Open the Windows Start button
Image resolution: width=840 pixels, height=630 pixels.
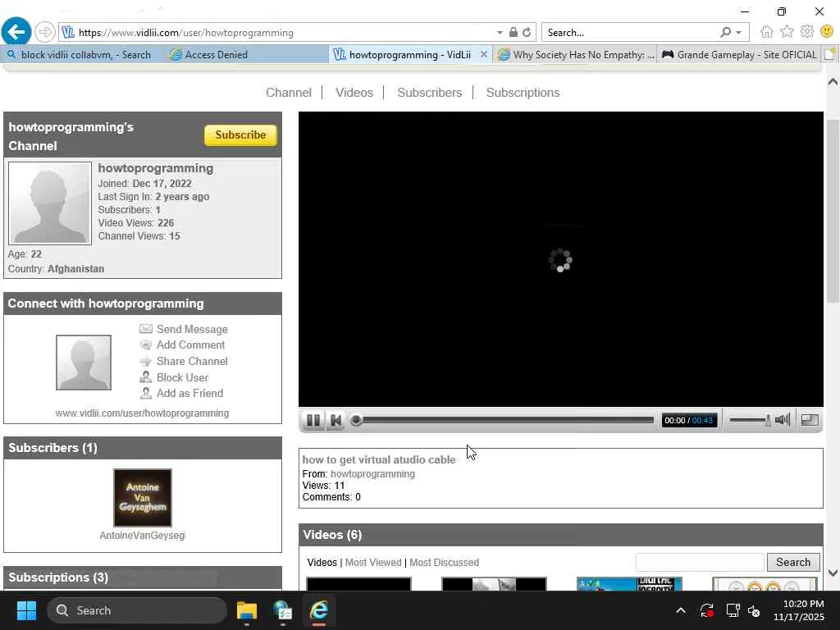[26, 610]
